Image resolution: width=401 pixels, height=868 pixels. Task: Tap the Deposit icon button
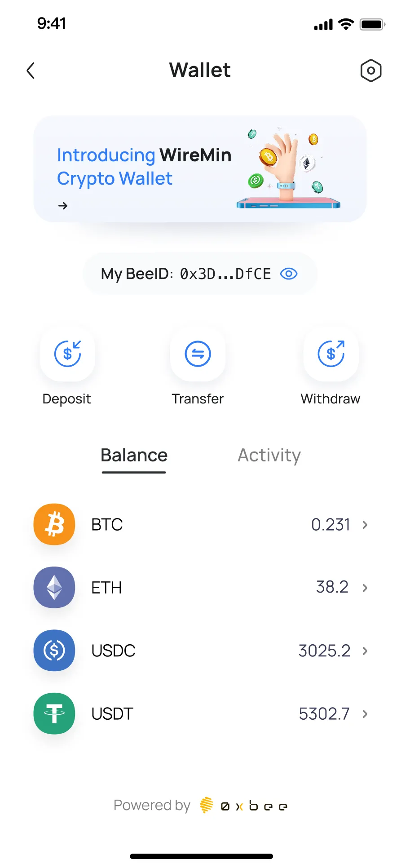pyautogui.click(x=67, y=354)
